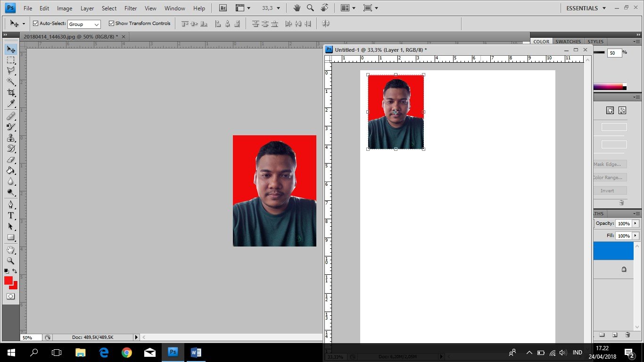Image resolution: width=644 pixels, height=362 pixels.
Task: Switch to the SWATCHES panel tab
Action: [x=568, y=41]
